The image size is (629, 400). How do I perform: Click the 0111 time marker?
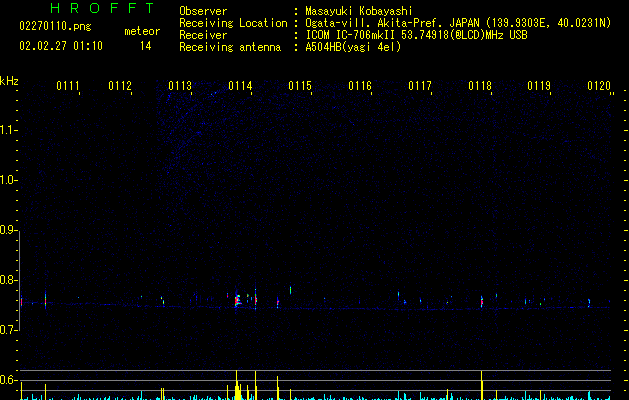coord(68,86)
